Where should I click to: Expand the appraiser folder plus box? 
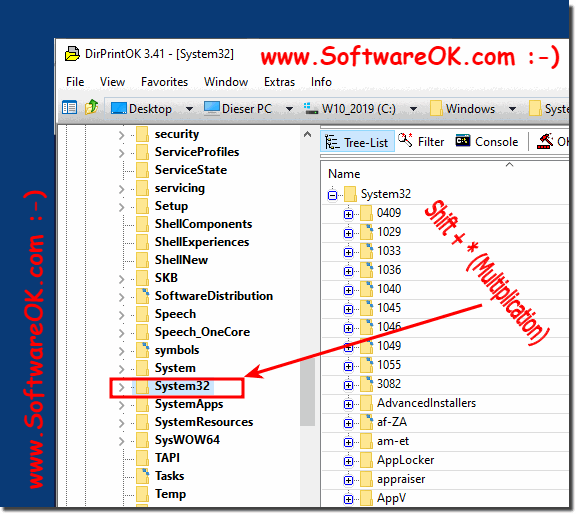[x=348, y=480]
